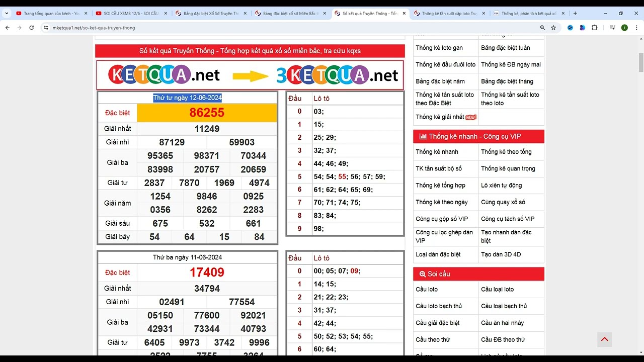Screen dimensions: 644x362
Task: Open the 'Thống kê ĐB ngày mai' link
Action: (511, 64)
